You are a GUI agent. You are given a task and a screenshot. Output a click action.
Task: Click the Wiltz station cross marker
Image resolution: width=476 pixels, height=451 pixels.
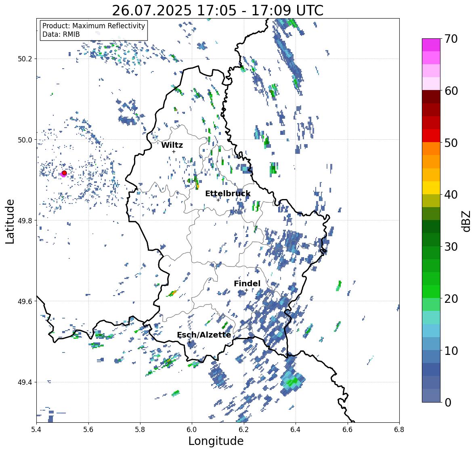click(x=174, y=151)
